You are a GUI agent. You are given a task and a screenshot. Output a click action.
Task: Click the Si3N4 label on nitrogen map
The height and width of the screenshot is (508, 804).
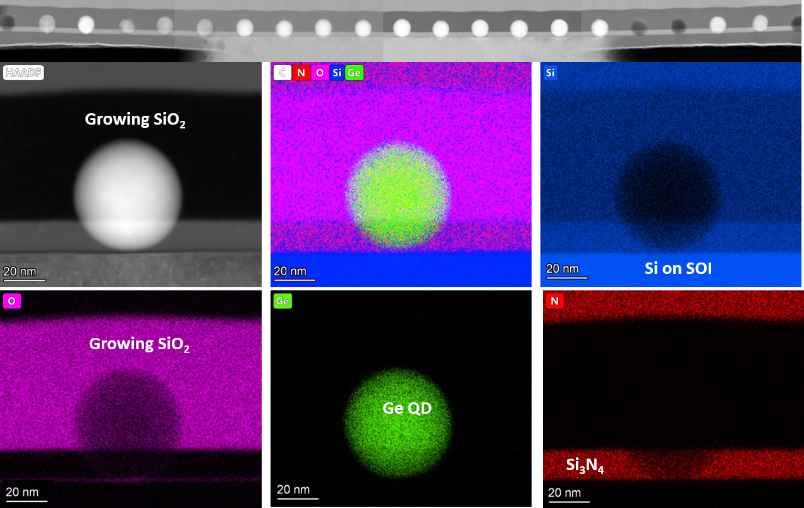[x=585, y=465]
